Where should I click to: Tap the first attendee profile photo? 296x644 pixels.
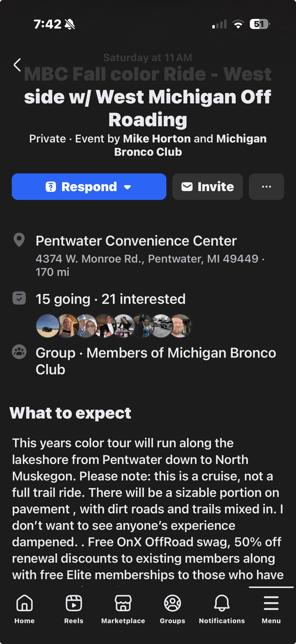[48, 326]
